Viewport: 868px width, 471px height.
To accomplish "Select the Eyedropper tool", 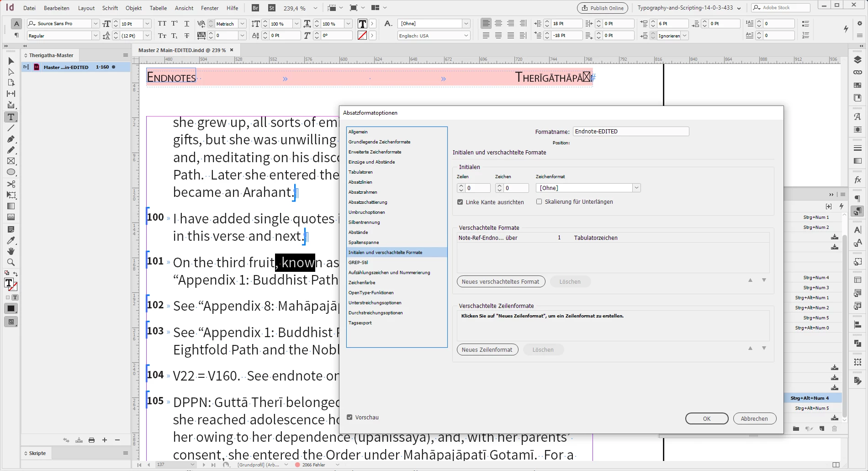I will click(x=11, y=240).
